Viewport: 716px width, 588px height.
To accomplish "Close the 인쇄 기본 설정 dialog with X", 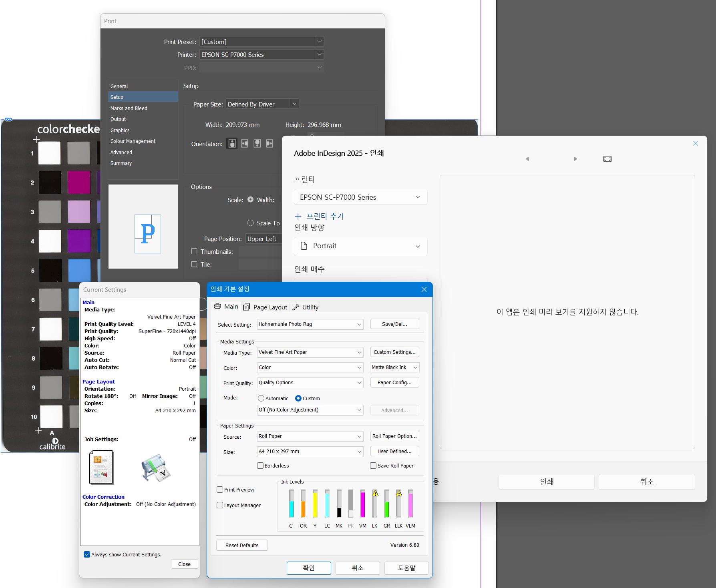I will tap(424, 289).
